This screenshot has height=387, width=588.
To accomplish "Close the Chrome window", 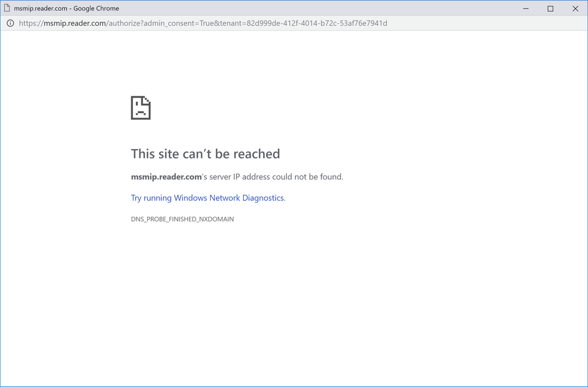I will pyautogui.click(x=575, y=8).
